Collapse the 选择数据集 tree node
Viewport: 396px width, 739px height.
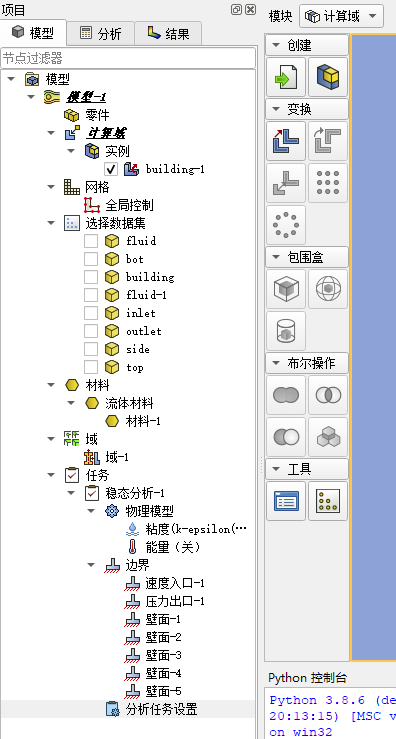pyautogui.click(x=51, y=223)
